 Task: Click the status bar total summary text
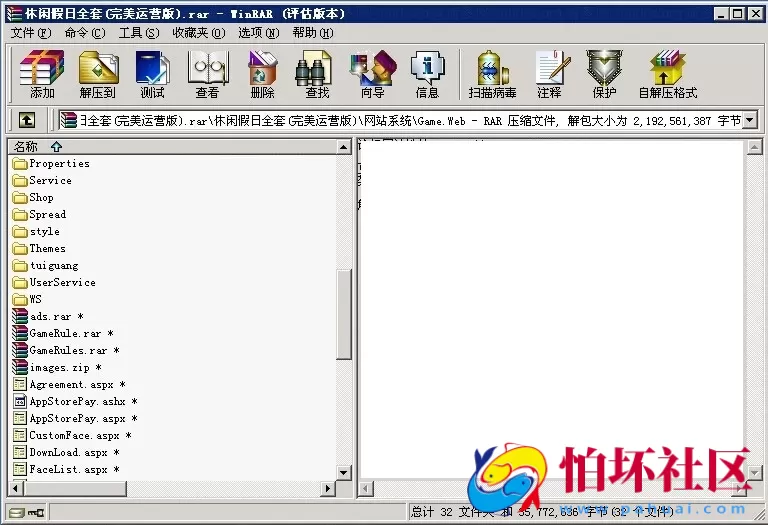click(x=542, y=512)
